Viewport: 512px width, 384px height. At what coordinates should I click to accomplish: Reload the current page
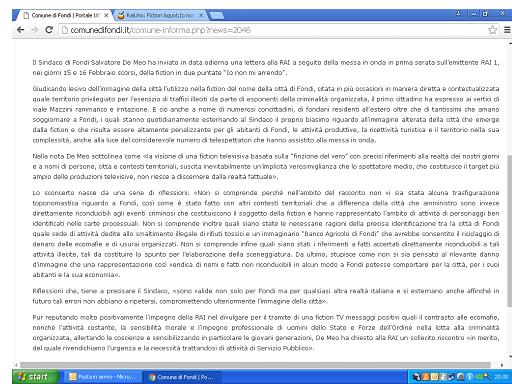(x=49, y=30)
